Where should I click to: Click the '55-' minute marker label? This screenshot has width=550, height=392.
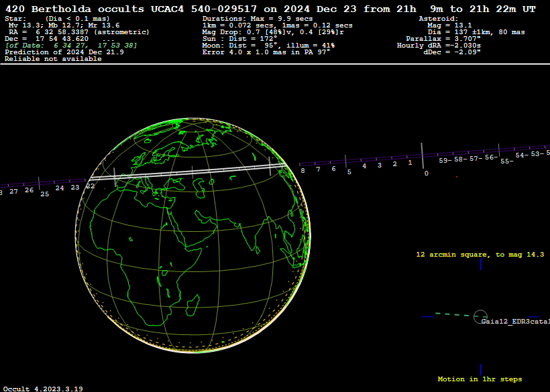tap(507, 161)
